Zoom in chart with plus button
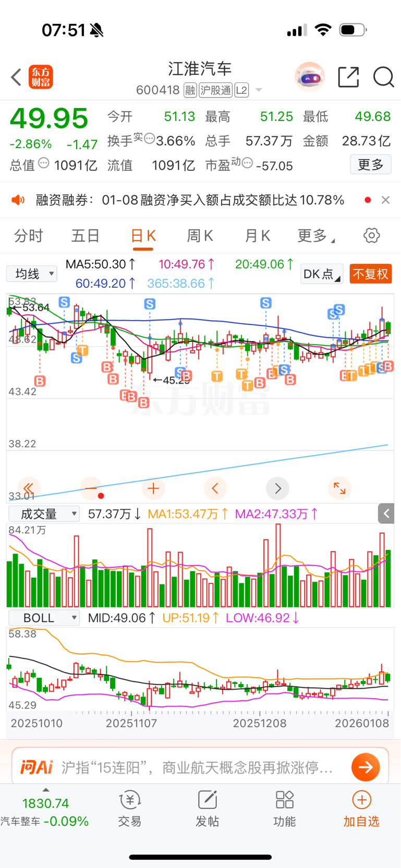This screenshot has width=401, height=868. tap(153, 488)
